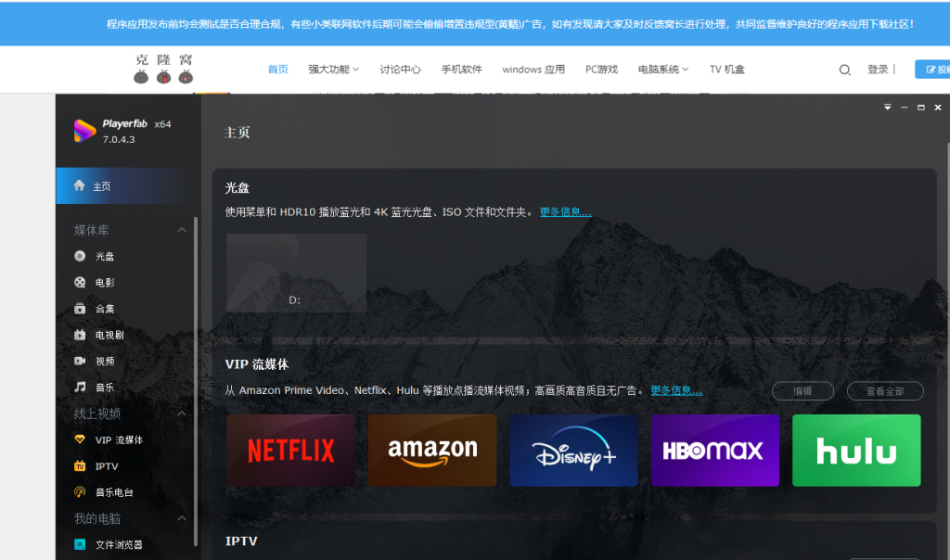Open the Amazon streaming tile
The width and height of the screenshot is (950, 560).
432,451
